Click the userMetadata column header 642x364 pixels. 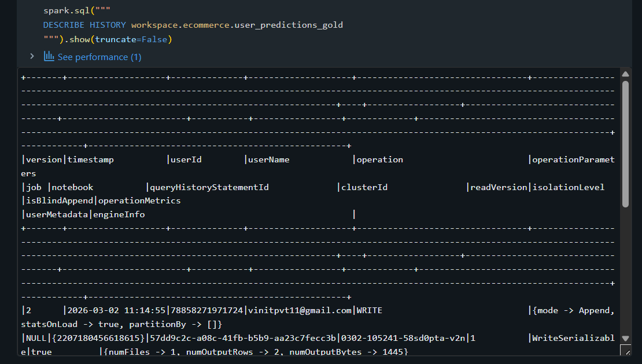pos(57,214)
